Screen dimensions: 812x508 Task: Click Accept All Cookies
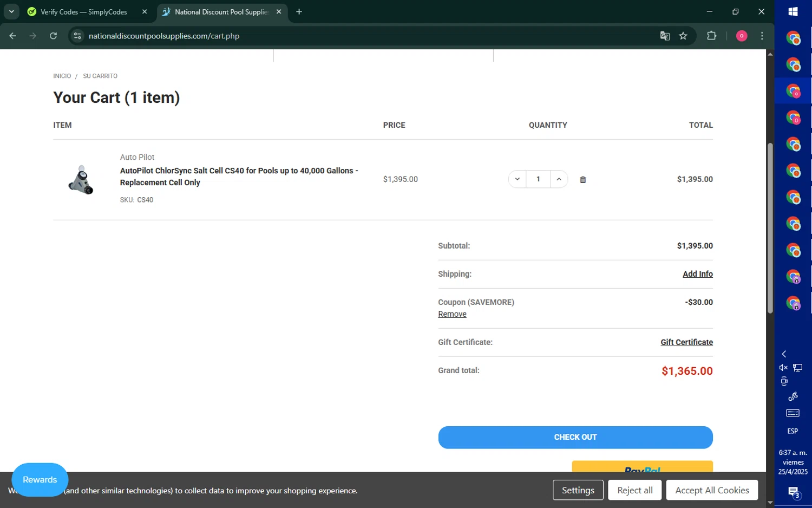712,490
